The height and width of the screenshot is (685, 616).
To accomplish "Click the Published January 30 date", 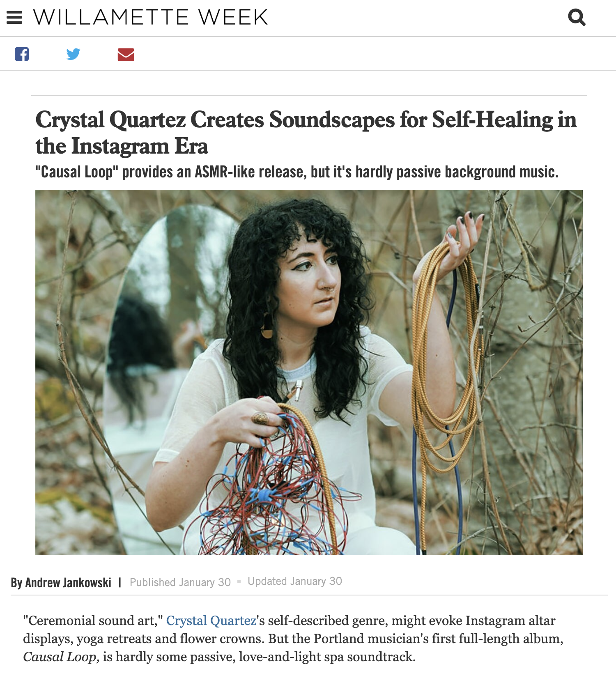I will pos(180,582).
